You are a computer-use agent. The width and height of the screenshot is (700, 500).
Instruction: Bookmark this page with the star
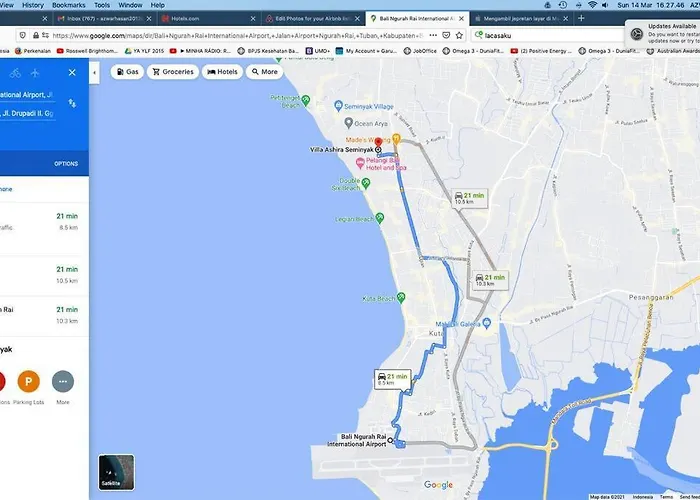tap(459, 35)
